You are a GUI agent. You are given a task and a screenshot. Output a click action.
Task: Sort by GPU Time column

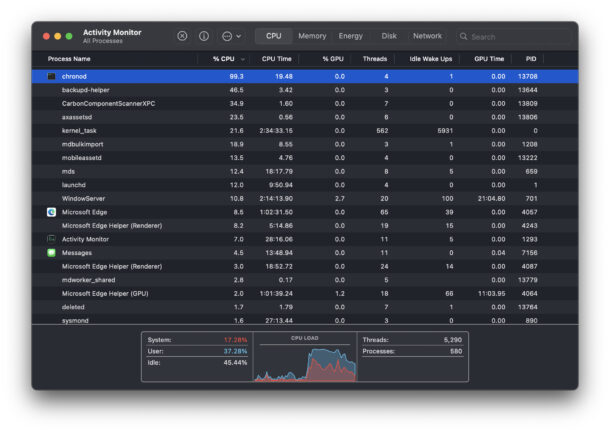click(489, 59)
